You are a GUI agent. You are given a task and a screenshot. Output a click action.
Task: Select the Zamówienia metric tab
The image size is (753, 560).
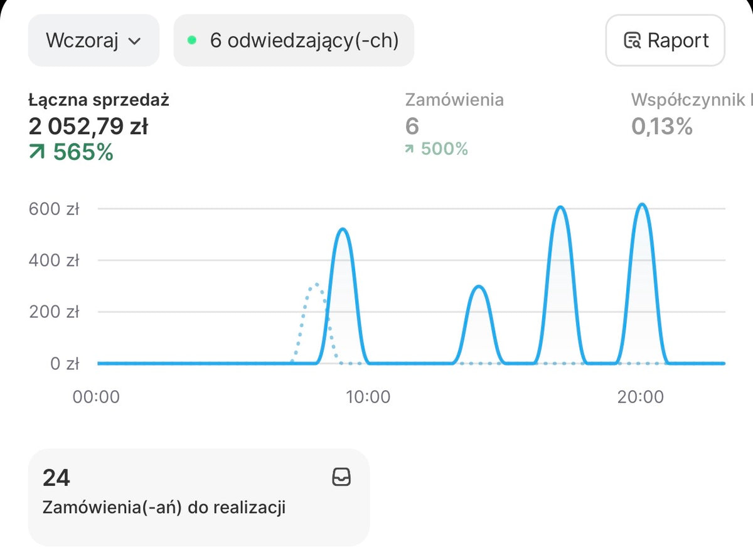[454, 124]
